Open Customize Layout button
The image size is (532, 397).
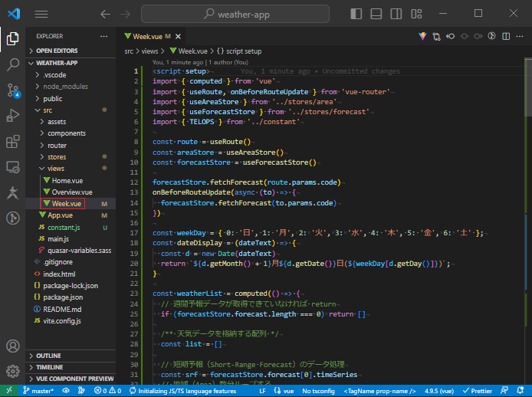point(416,14)
